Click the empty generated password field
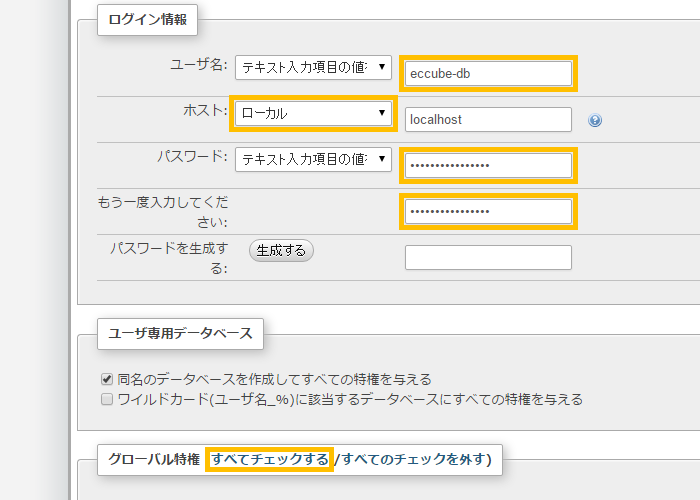This screenshot has width=700, height=500. pos(487,257)
